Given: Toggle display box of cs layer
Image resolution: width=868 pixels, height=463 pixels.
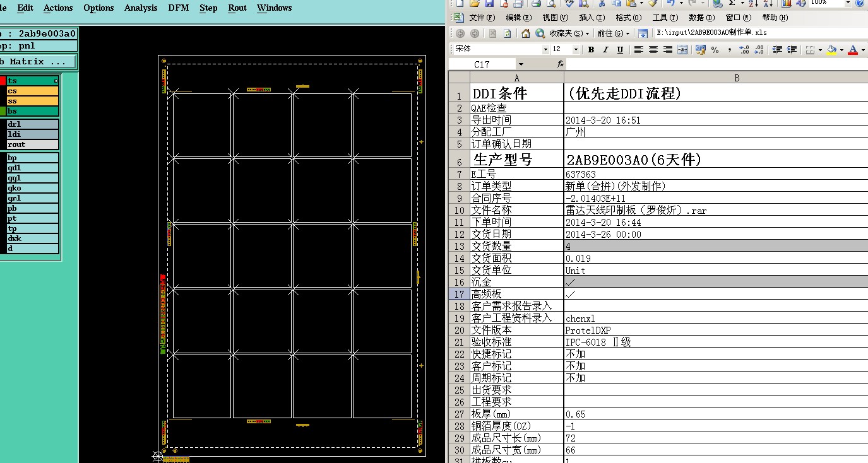Looking at the screenshot, I should [3, 91].
